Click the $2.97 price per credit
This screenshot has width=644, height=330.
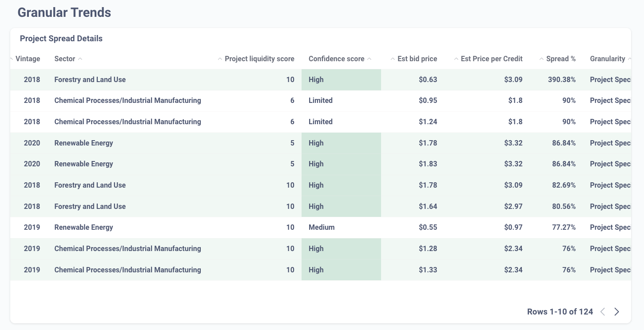(x=513, y=207)
